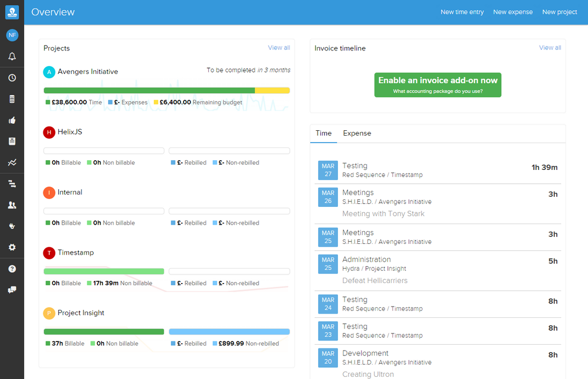Image resolution: width=588 pixels, height=379 pixels.
Task: Open the chat feedback icon
Action: (12, 289)
